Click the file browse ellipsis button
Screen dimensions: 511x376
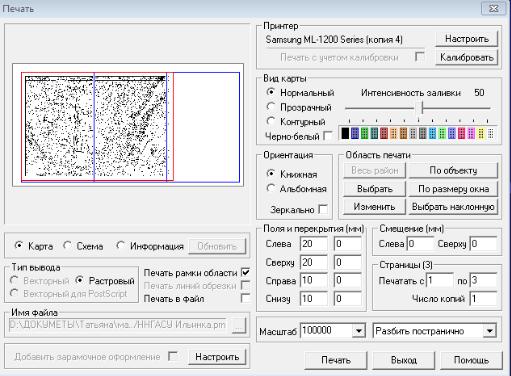(x=239, y=325)
